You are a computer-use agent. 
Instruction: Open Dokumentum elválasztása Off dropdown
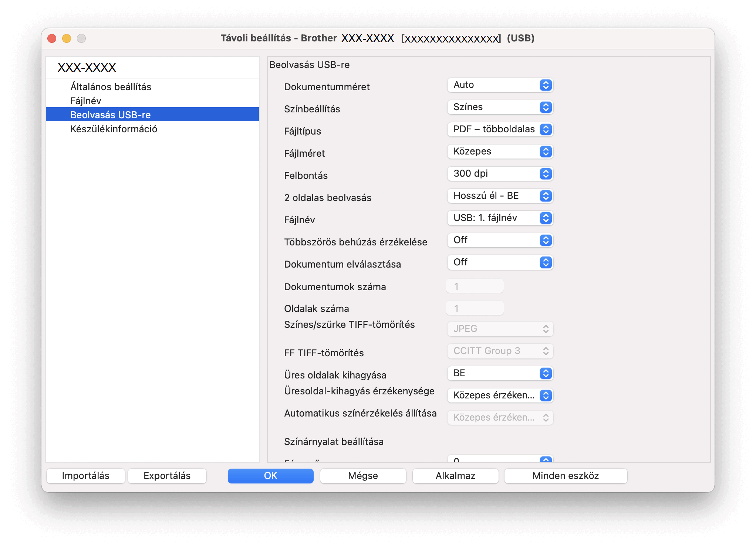point(500,262)
